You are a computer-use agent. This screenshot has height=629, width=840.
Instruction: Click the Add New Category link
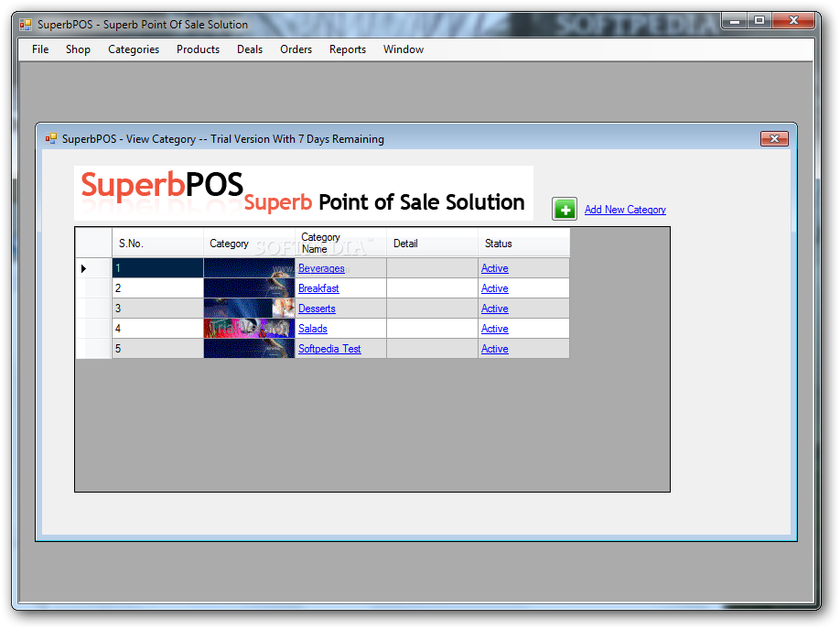click(x=625, y=210)
